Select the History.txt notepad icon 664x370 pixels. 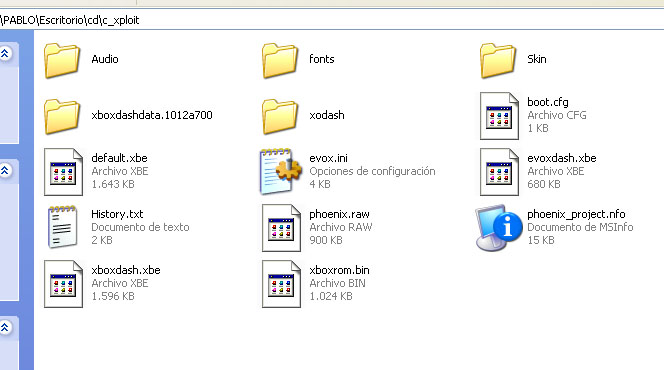pyautogui.click(x=62, y=227)
